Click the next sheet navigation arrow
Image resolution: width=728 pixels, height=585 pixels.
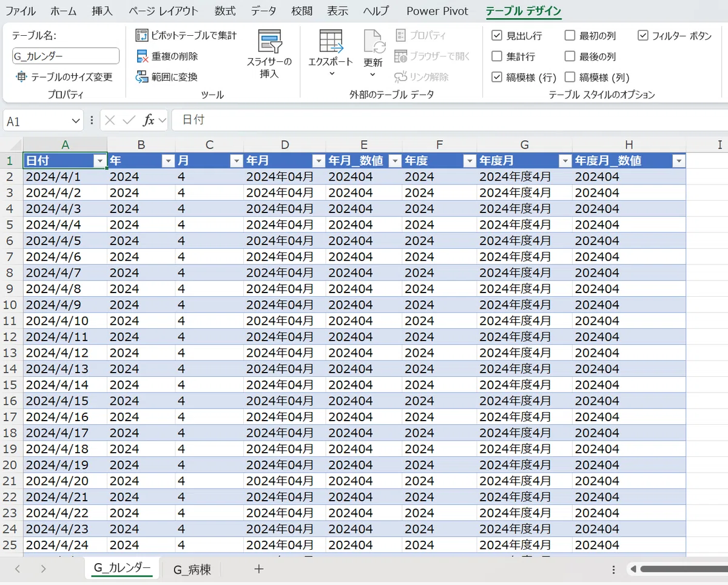click(x=43, y=569)
